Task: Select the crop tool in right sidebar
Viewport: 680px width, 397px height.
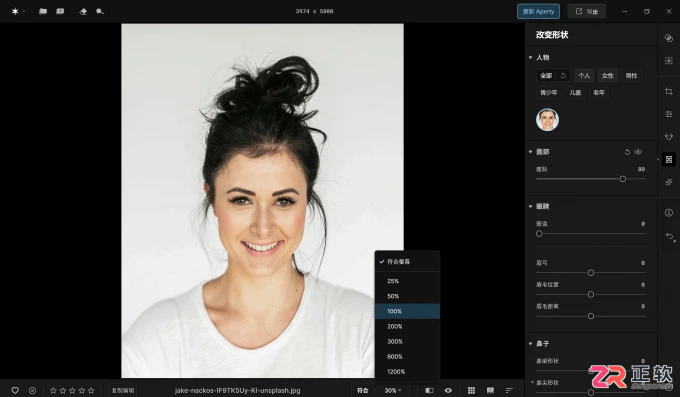Action: point(669,92)
